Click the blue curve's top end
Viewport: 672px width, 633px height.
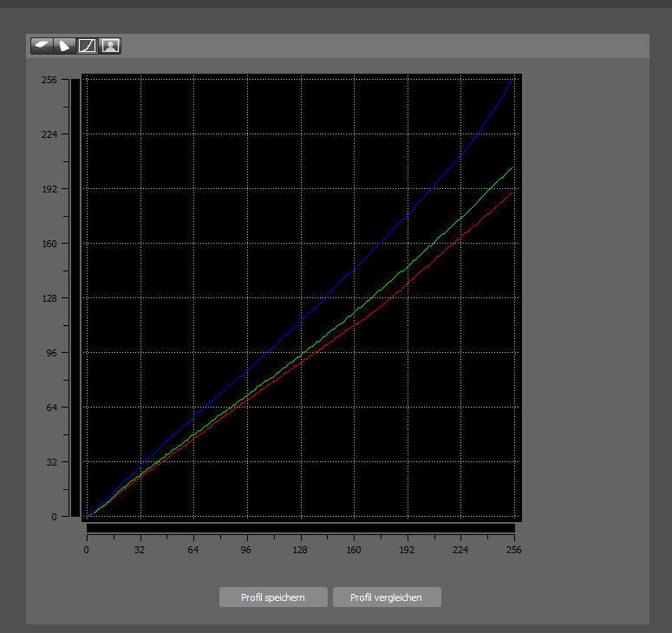click(512, 80)
